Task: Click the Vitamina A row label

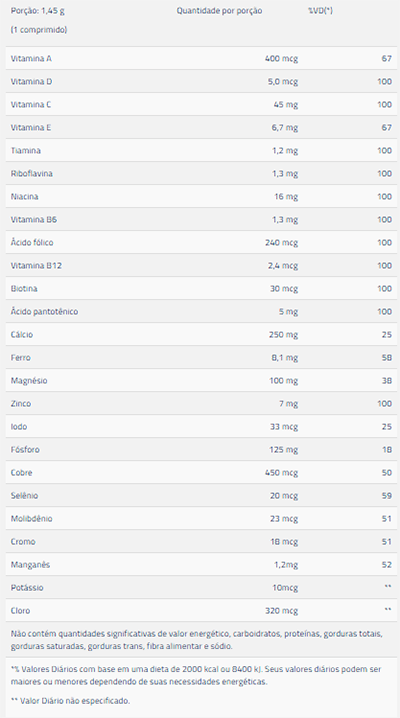Action: click(x=31, y=59)
